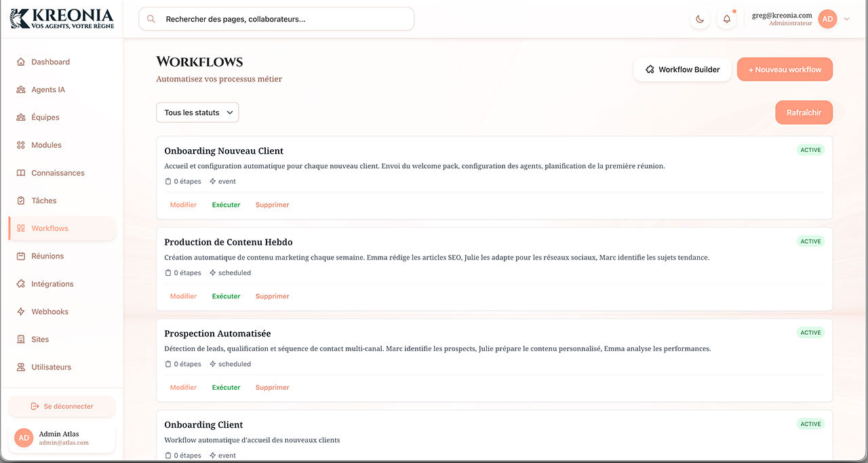Open the Connaissances section
Screen dimensions: 868x463
click(20, 172)
